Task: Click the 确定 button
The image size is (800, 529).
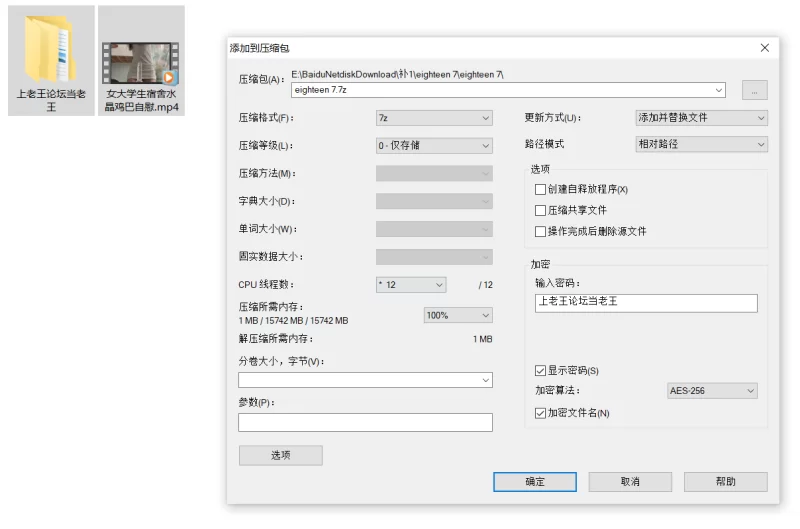Action: [535, 482]
